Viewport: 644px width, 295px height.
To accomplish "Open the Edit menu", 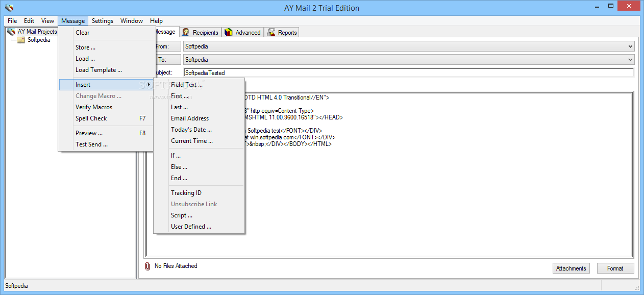I will (29, 21).
